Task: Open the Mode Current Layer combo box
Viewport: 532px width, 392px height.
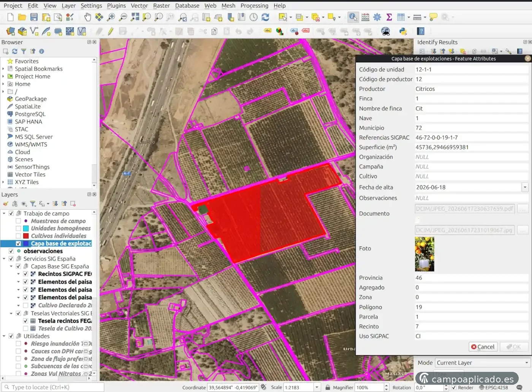Action: pyautogui.click(x=483, y=363)
